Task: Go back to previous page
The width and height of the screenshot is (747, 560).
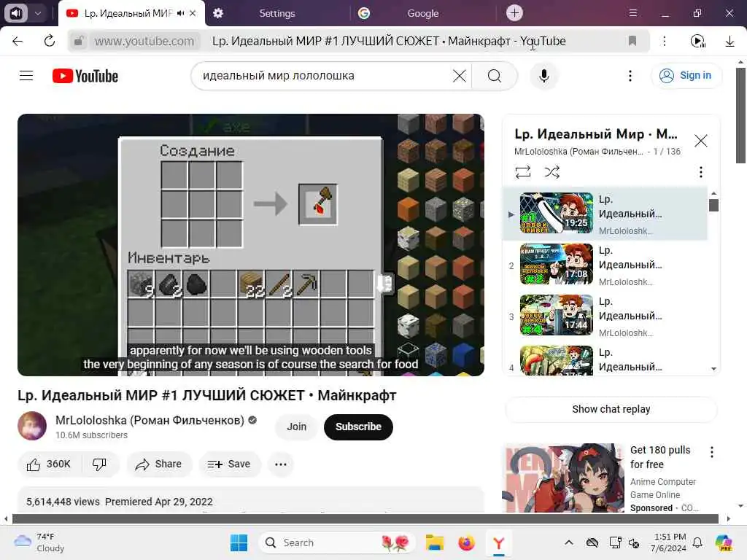Action: point(18,41)
